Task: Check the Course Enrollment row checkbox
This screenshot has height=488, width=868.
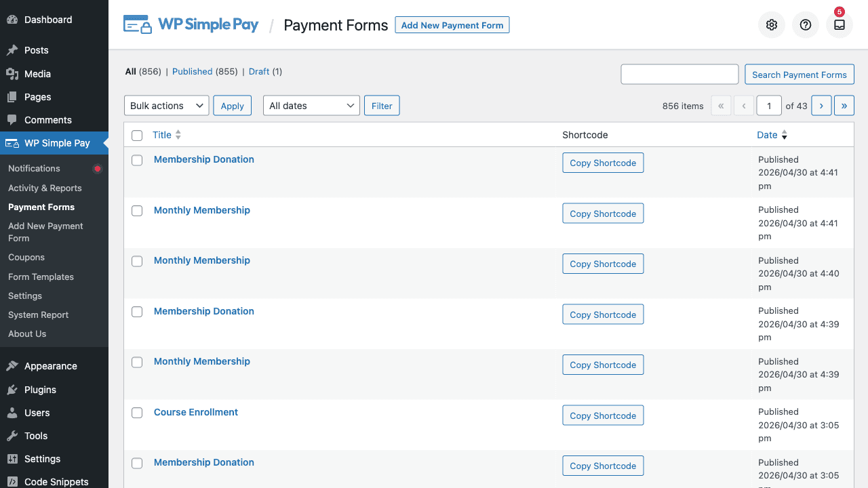Action: (137, 413)
